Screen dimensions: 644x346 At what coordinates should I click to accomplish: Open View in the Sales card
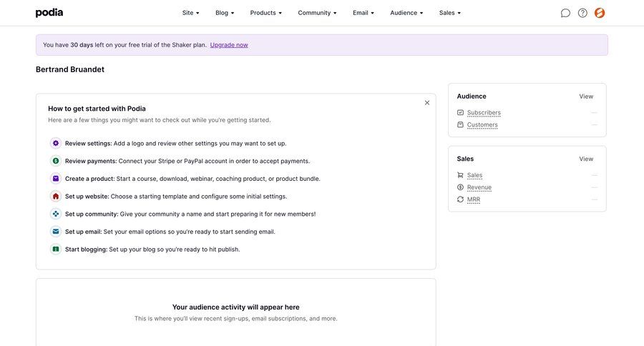click(x=586, y=159)
